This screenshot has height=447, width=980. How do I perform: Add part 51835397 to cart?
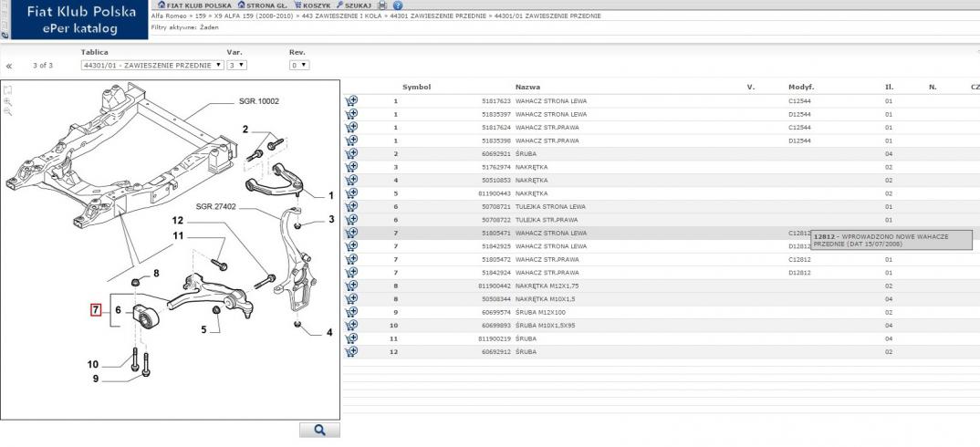(351, 114)
